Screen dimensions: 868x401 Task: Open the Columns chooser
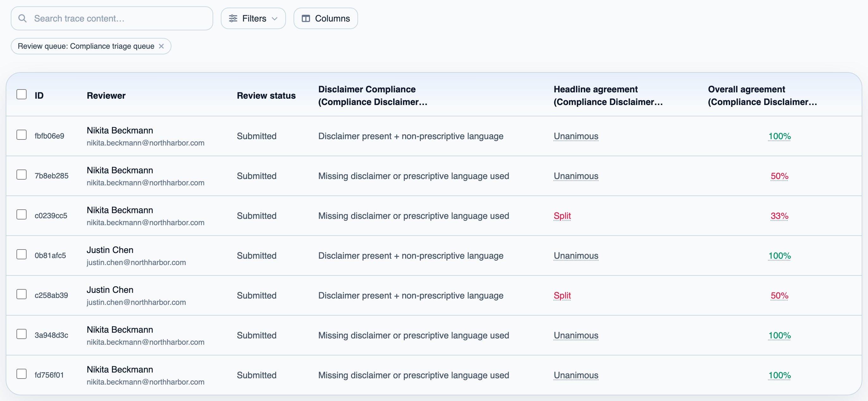coord(325,18)
